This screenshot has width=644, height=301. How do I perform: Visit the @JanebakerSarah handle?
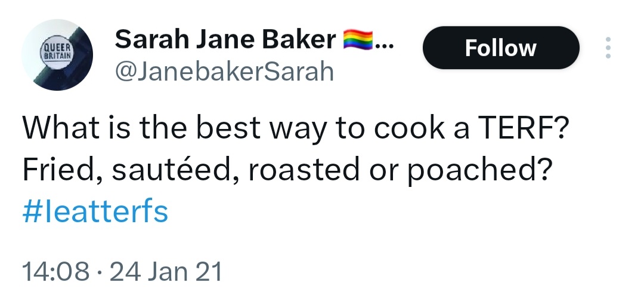224,72
